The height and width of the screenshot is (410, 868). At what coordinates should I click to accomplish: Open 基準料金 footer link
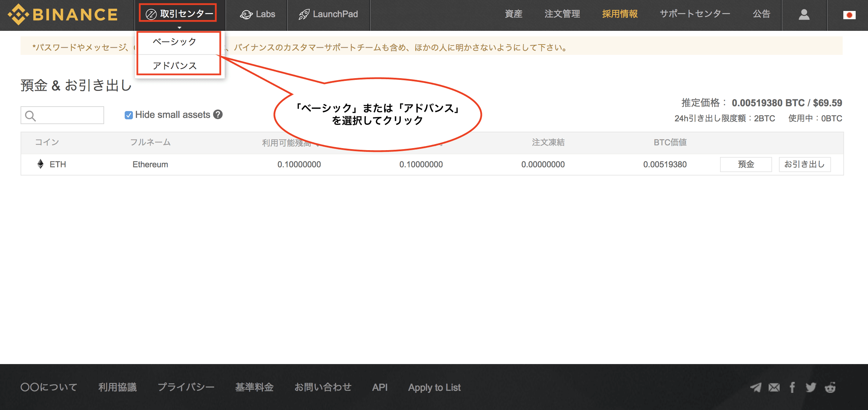click(x=255, y=387)
